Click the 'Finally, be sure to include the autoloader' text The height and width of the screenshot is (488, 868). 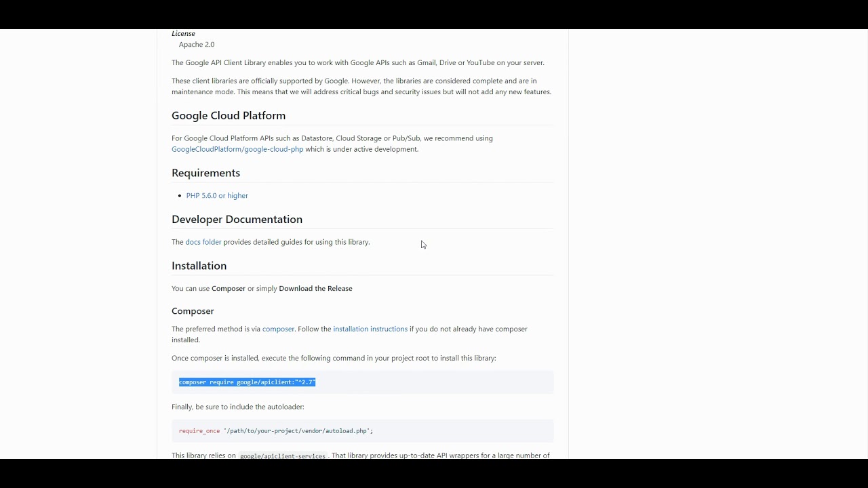point(238,407)
